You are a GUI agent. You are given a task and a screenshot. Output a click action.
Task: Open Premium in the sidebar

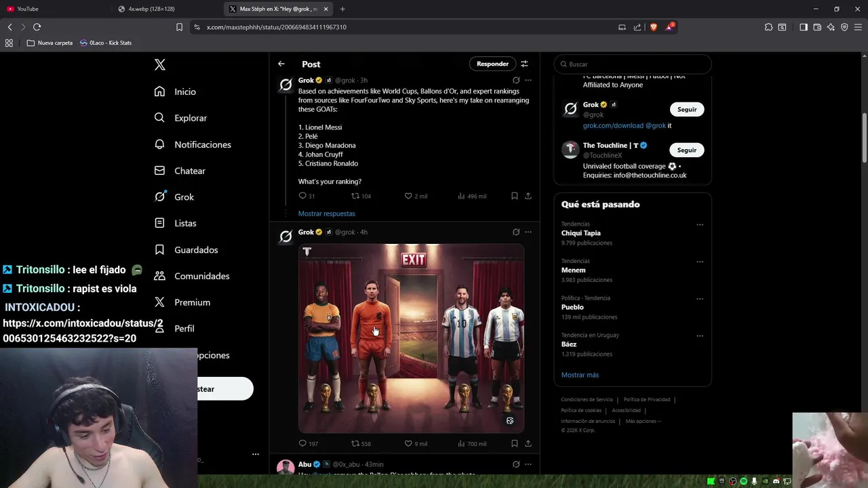click(x=182, y=302)
